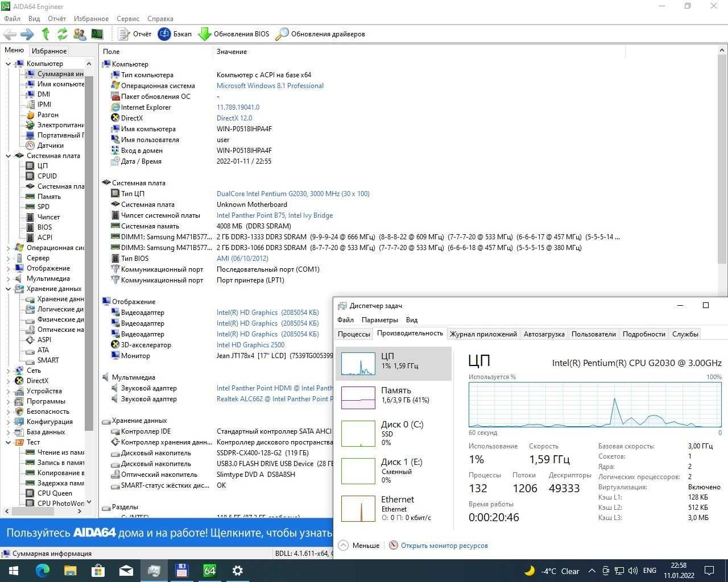Click the Меньше button in Task Manager

click(x=359, y=546)
